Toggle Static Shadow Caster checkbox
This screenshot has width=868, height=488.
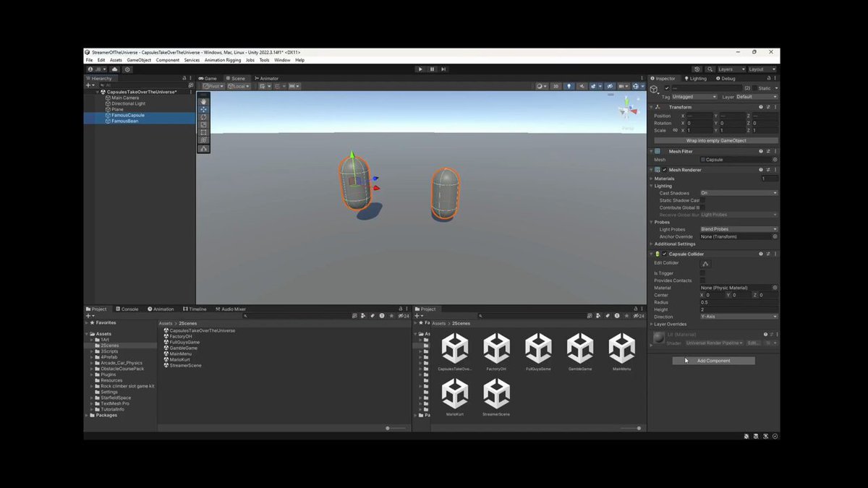pos(703,200)
